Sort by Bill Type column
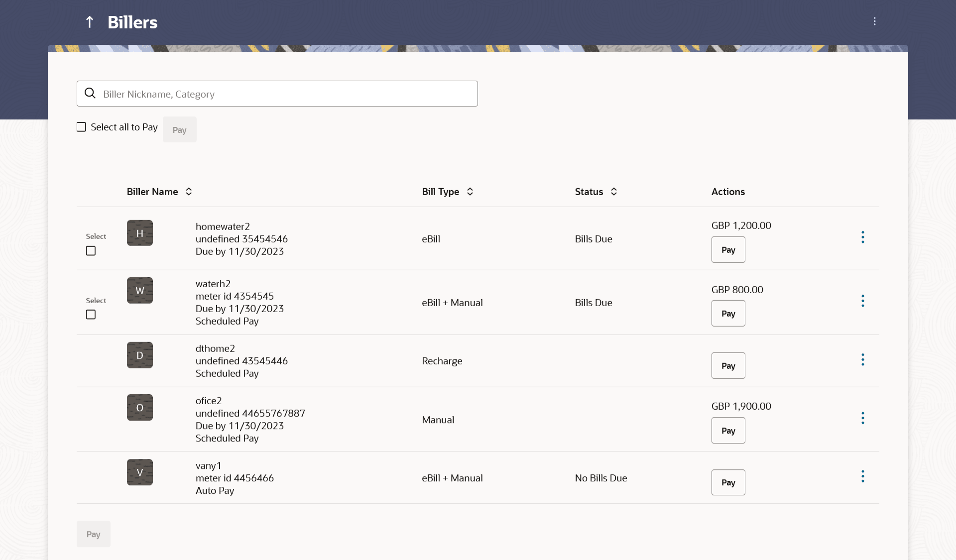Screen dimensions: 956x560 click(470, 192)
